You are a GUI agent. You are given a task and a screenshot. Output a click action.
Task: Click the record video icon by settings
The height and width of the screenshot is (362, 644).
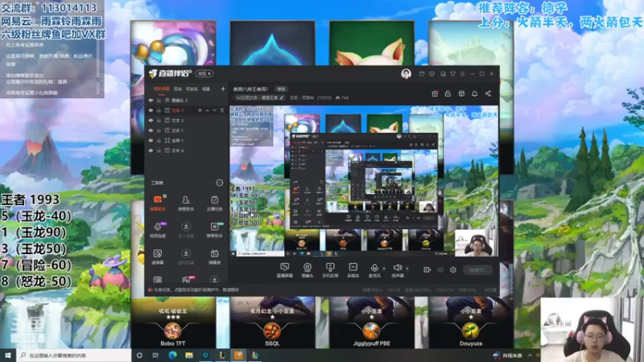tap(427, 269)
